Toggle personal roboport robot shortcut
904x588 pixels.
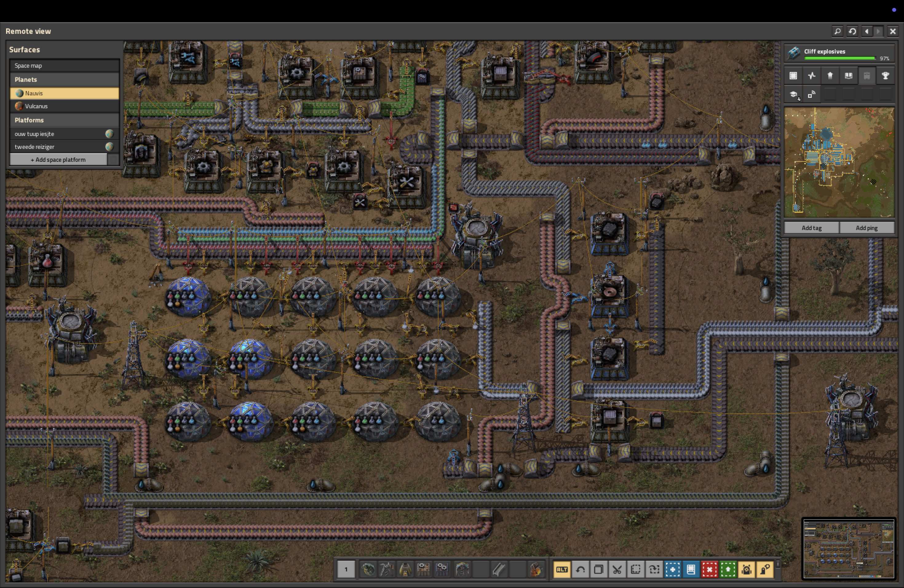[x=746, y=569]
